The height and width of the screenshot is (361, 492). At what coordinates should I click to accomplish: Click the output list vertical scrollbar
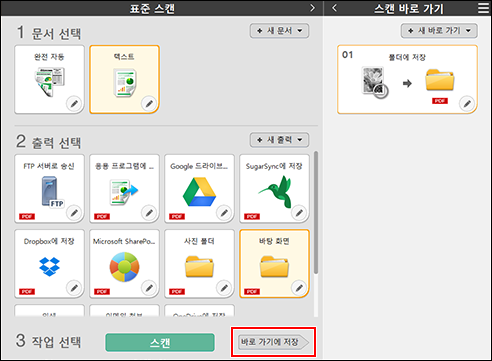pyautogui.click(x=316, y=212)
